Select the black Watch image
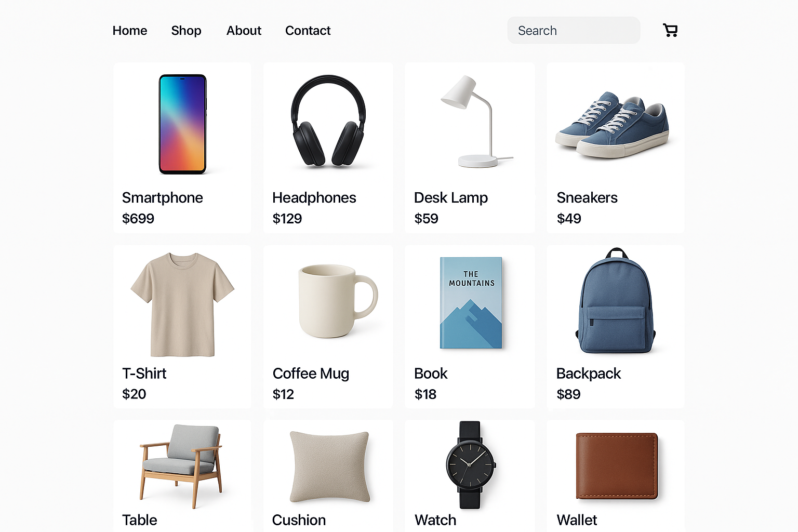This screenshot has height=532, width=798. (471, 464)
